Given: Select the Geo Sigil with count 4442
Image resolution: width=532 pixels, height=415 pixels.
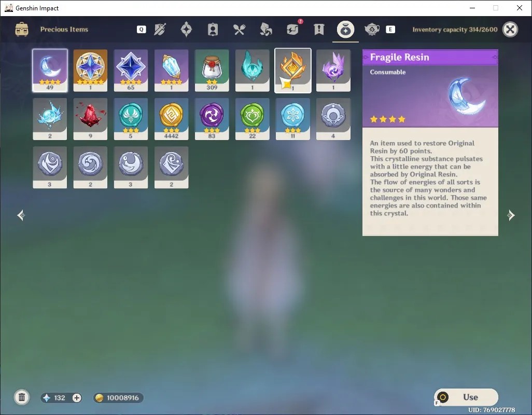Looking at the screenshot, I should point(171,119).
